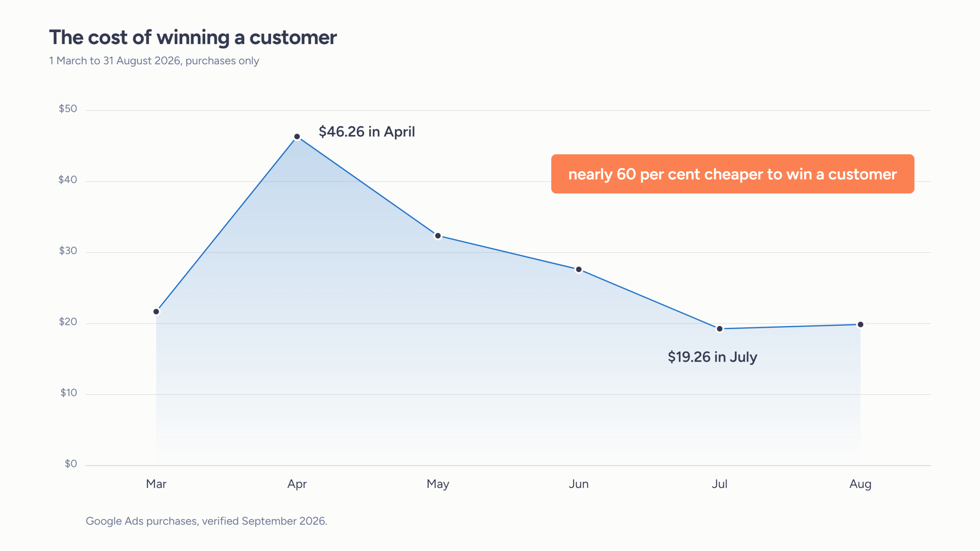Click the '$30' y-axis label
Screen dimensions: 980x551
click(x=68, y=251)
